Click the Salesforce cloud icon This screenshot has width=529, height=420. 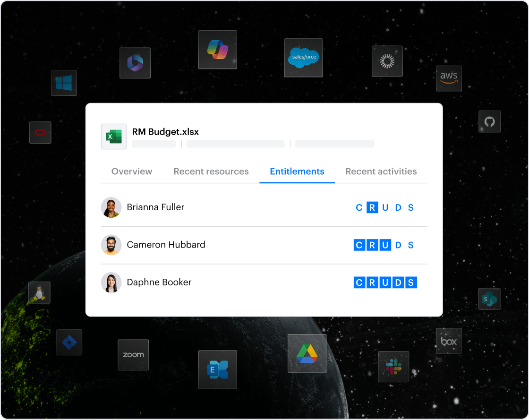(303, 58)
